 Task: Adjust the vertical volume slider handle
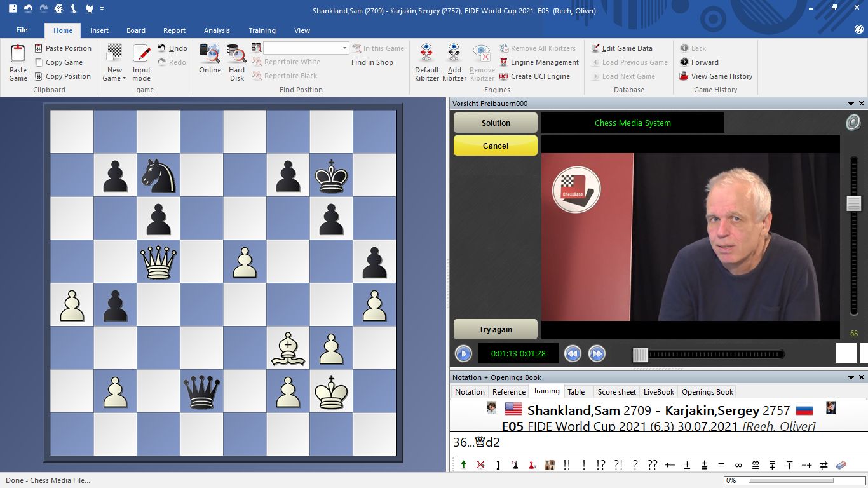click(853, 203)
